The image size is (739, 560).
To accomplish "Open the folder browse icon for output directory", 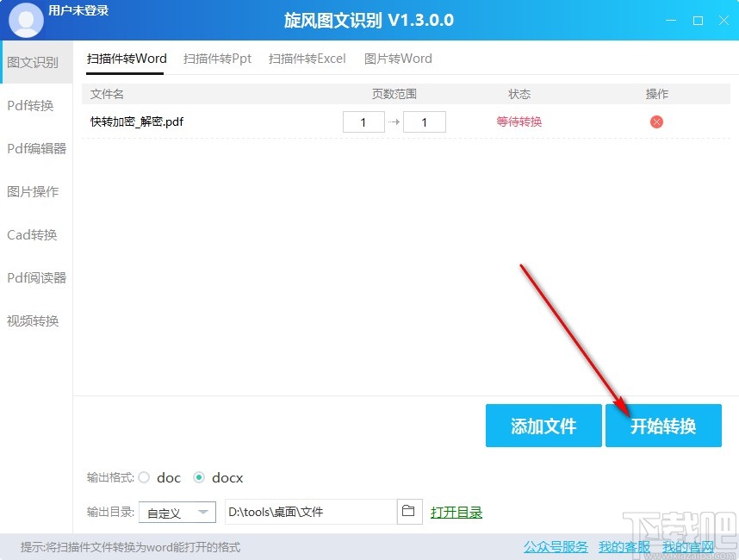I will pos(409,511).
